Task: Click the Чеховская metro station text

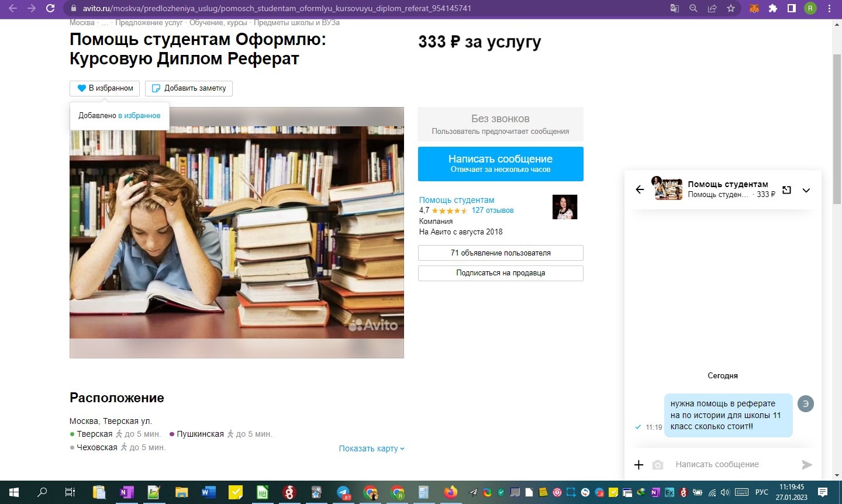Action: pyautogui.click(x=97, y=447)
